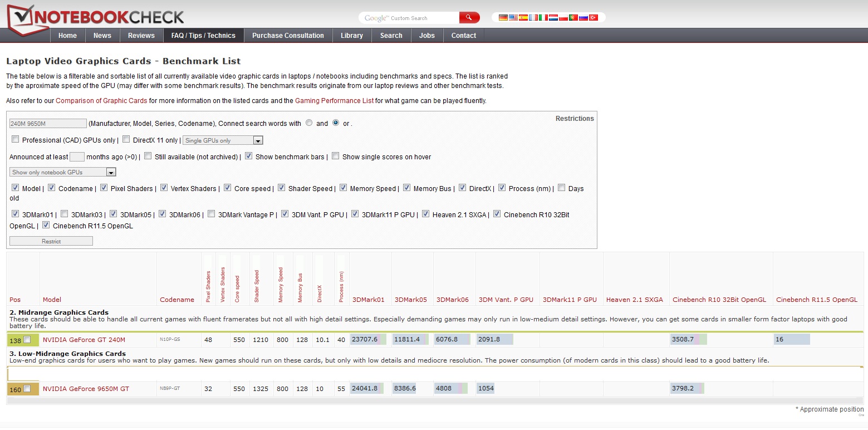Switch language using the German flag

point(503,18)
